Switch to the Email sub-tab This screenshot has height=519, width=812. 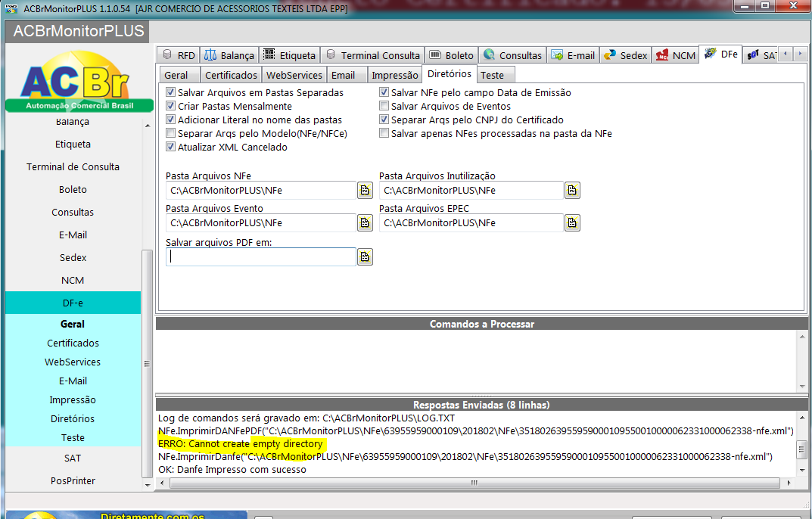(x=347, y=75)
